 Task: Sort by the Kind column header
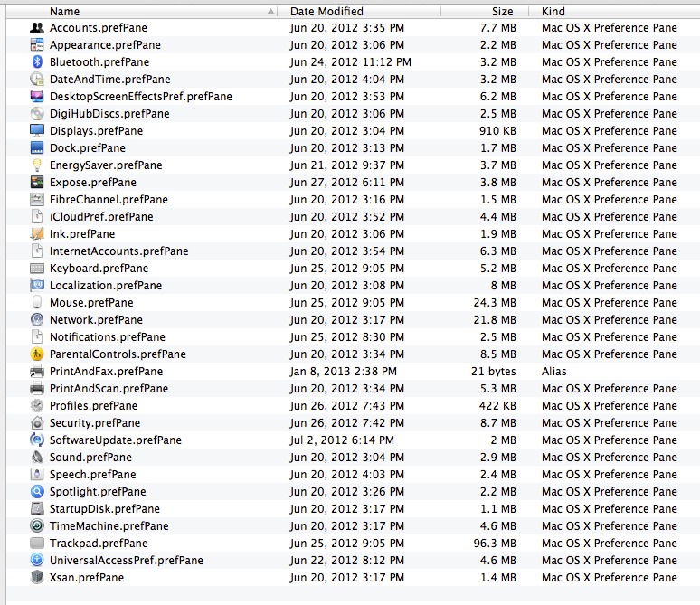[553, 11]
